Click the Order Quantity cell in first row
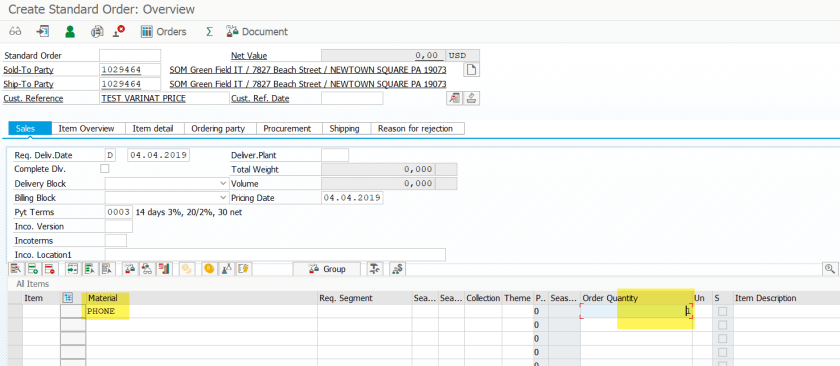Image resolution: width=840 pixels, height=366 pixels. point(636,311)
